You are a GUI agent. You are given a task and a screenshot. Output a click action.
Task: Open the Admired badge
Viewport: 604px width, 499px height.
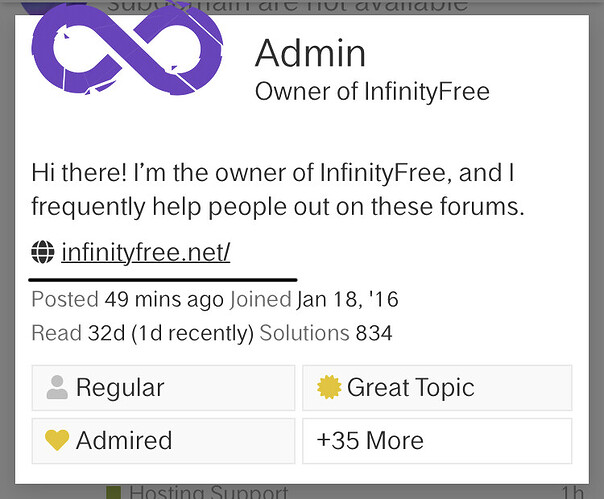163,441
